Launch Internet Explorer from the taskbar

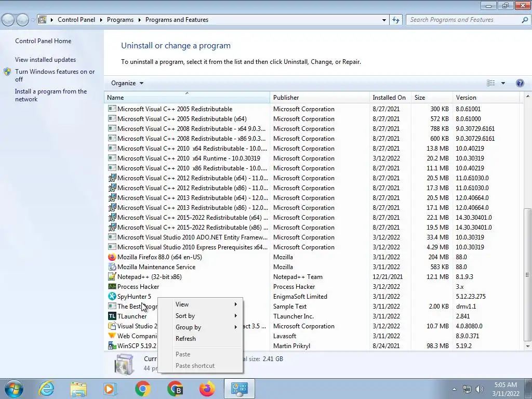click(46, 389)
